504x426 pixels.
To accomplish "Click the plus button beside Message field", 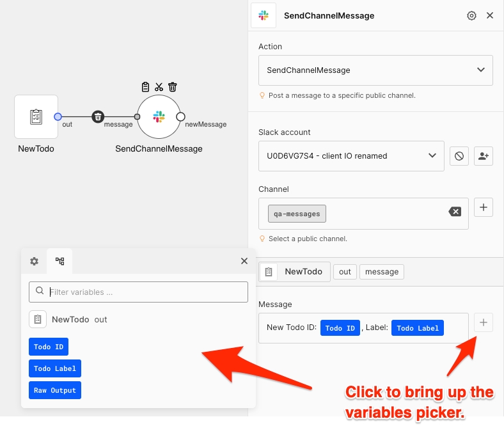I will [484, 323].
